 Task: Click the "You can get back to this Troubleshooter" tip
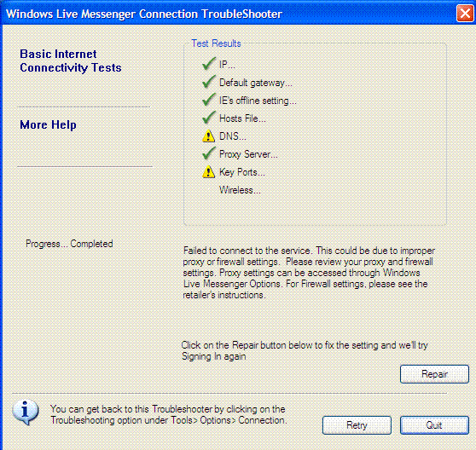click(169, 414)
